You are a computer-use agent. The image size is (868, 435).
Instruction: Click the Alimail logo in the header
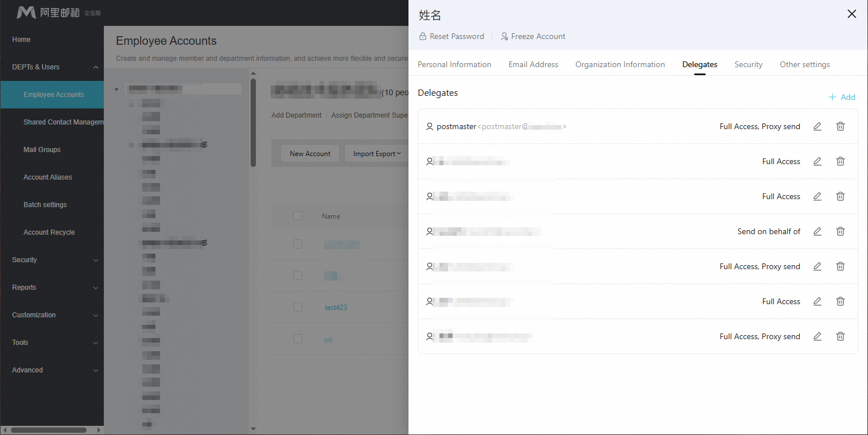pos(58,12)
